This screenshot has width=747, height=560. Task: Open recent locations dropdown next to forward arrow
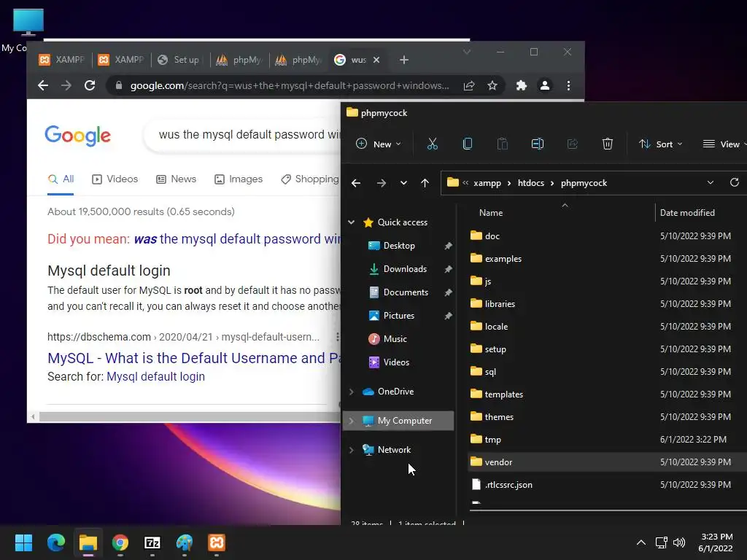click(x=403, y=183)
